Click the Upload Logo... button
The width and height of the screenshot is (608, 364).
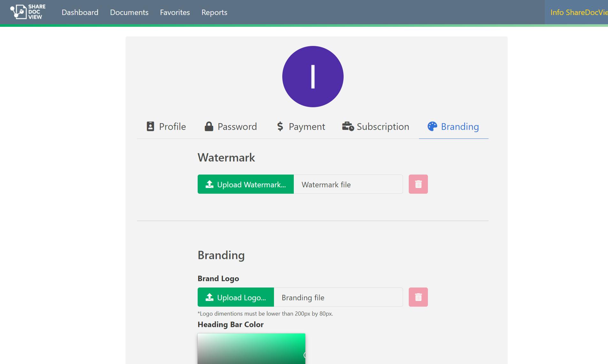[236, 297]
